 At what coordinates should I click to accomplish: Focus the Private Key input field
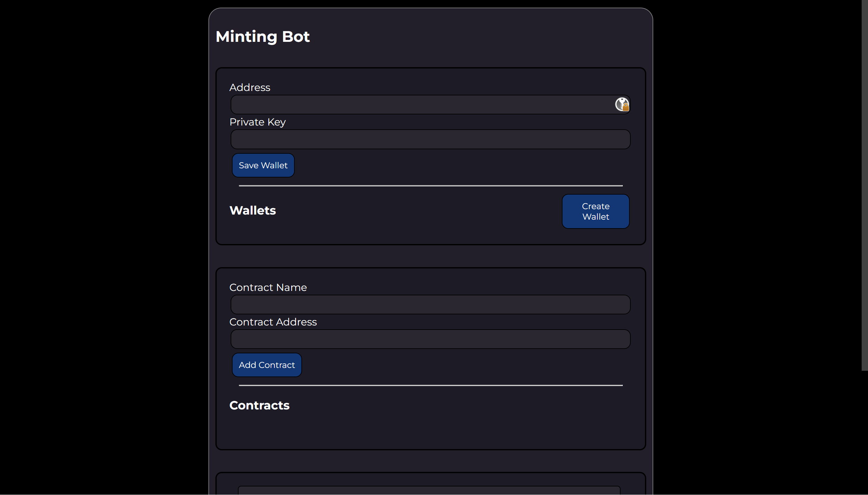click(430, 139)
